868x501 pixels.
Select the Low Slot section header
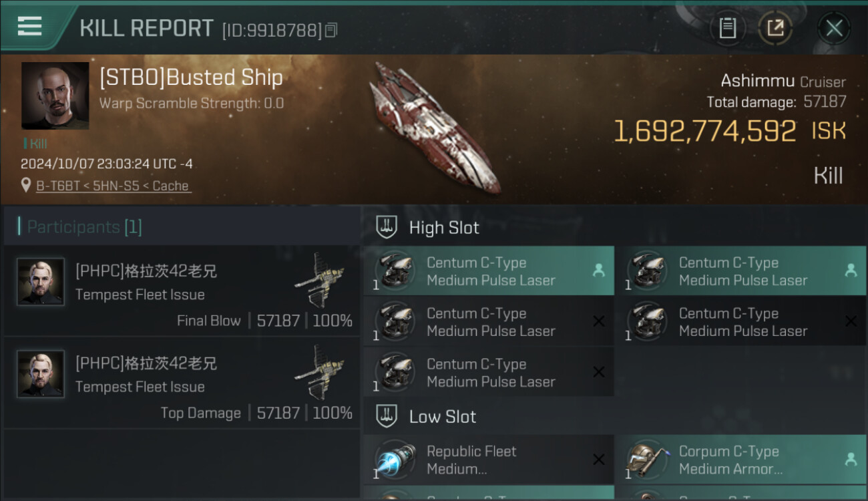[x=442, y=417]
